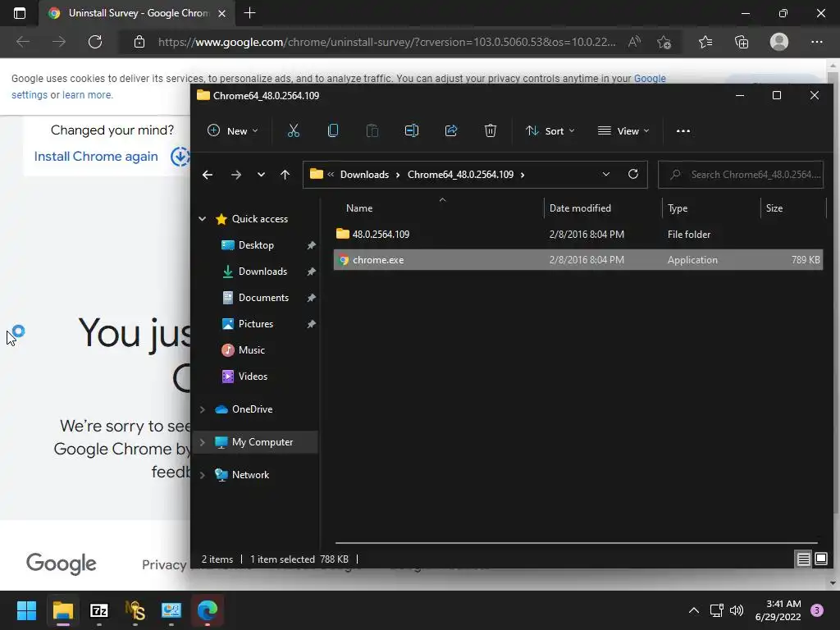
Task: Reload the Edge page
Action: [x=95, y=42]
